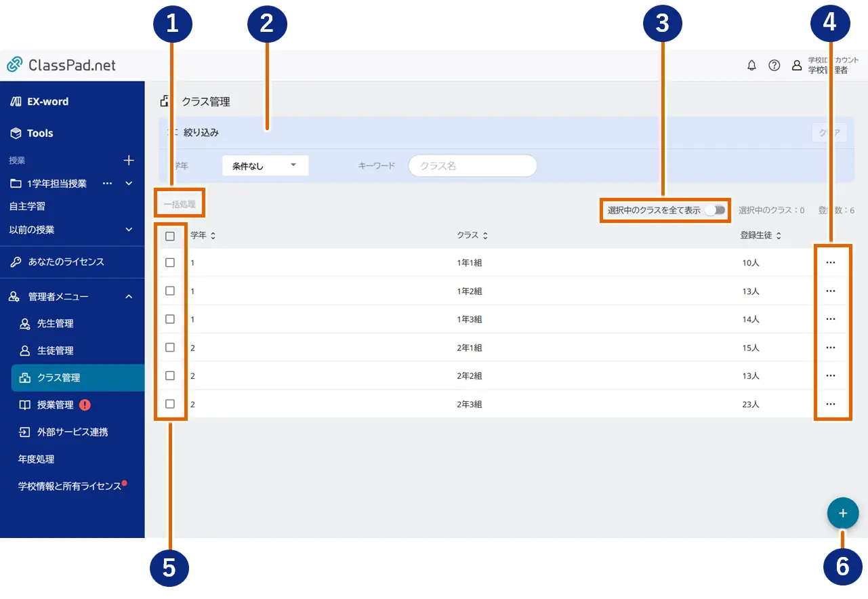Open three-dot menu for 2年3組 row
This screenshot has height=599, width=868.
831,404
